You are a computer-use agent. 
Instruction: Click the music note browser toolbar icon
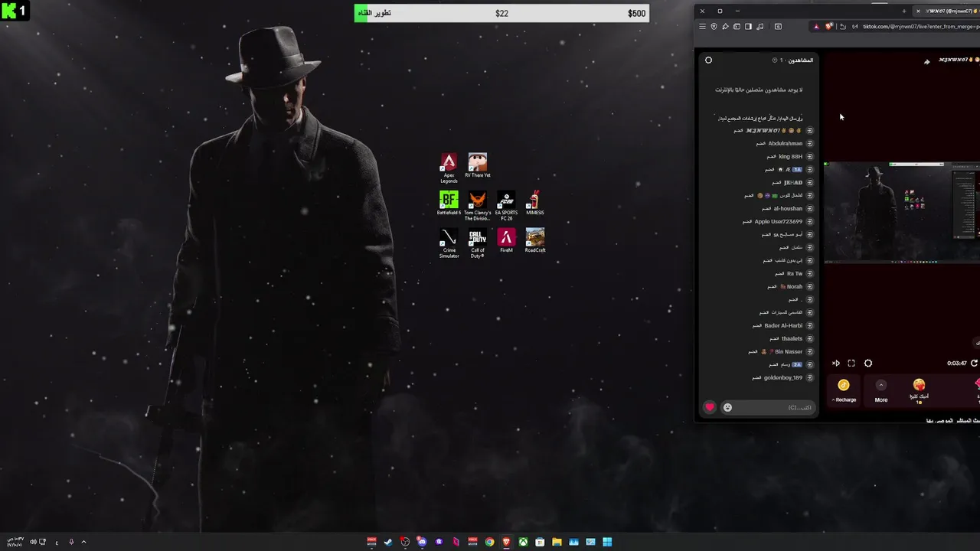coord(760,27)
